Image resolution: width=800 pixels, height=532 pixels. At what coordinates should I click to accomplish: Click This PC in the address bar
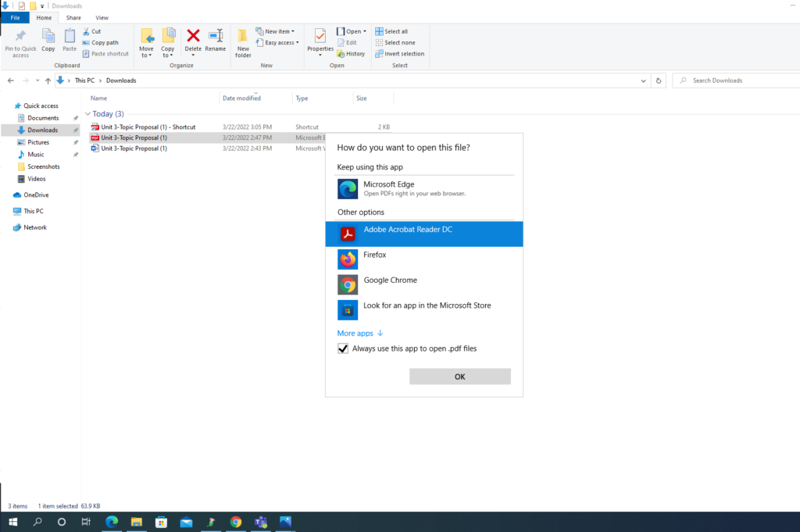(84, 80)
